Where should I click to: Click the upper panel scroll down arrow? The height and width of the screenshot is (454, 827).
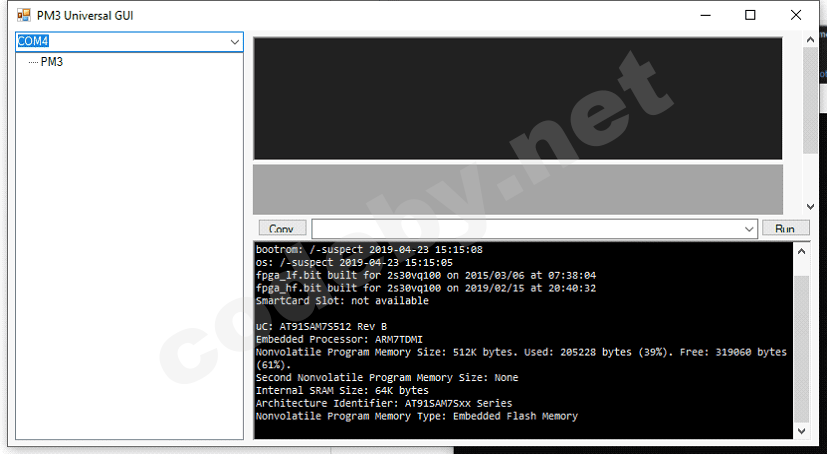click(811, 207)
